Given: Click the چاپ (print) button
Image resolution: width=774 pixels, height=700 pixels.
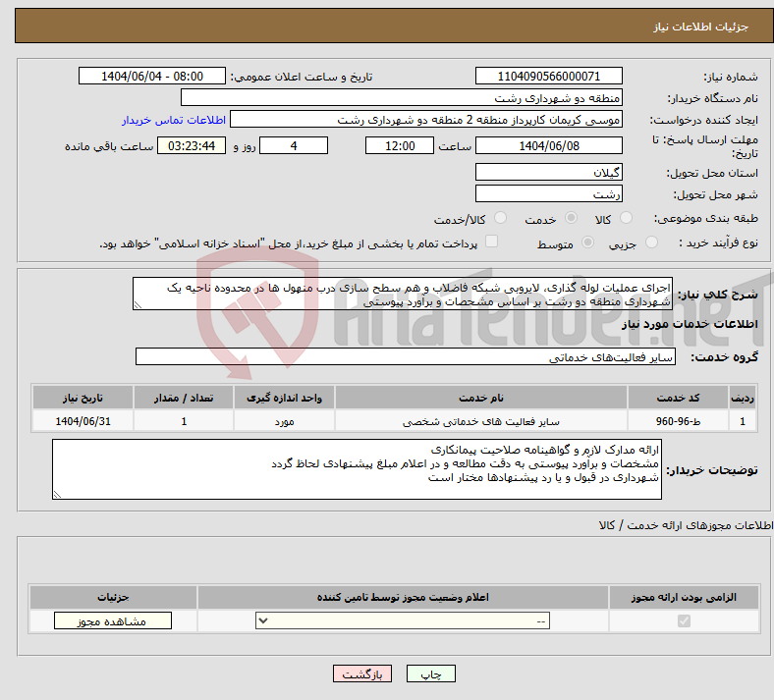Looking at the screenshot, I should click(x=438, y=675).
